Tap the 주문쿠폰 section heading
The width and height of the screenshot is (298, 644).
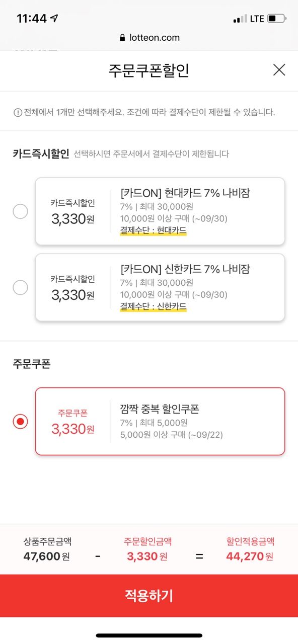click(x=31, y=364)
